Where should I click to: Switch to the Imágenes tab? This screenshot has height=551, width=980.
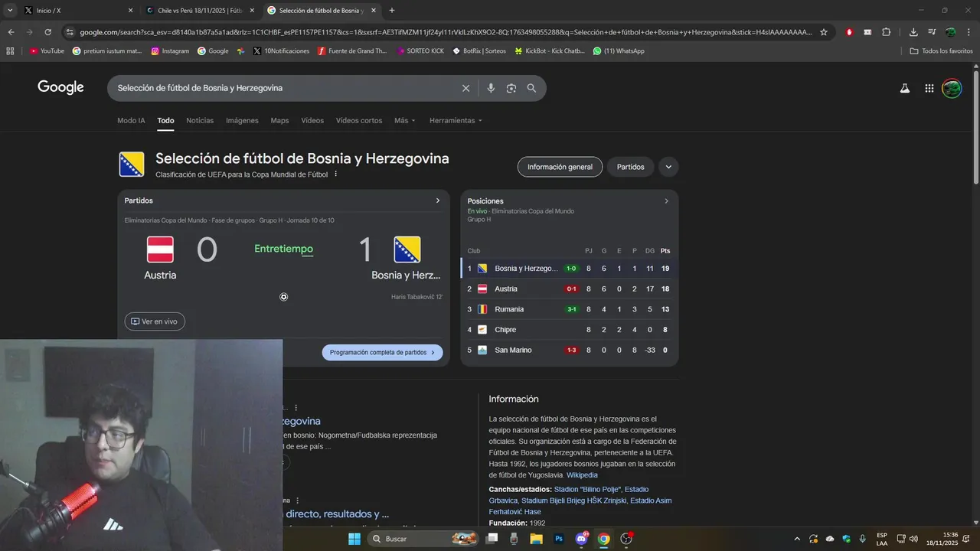(x=242, y=120)
